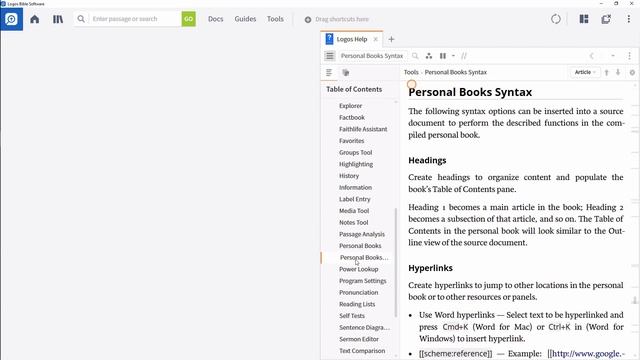640x360 pixels.
Task: Open Passage Analysis contents entry
Action: (362, 234)
